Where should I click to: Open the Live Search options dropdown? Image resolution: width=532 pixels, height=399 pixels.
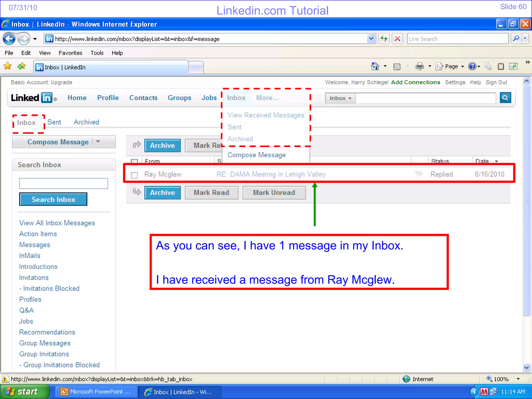pos(525,39)
